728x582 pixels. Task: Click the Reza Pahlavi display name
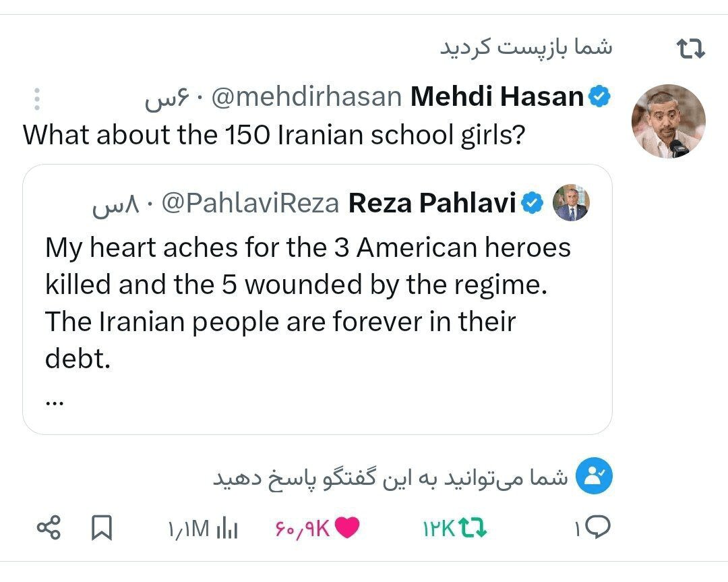coord(433,203)
